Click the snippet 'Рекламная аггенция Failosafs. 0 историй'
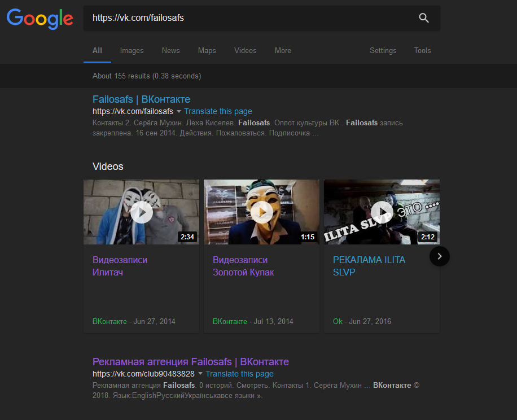 coord(256,390)
